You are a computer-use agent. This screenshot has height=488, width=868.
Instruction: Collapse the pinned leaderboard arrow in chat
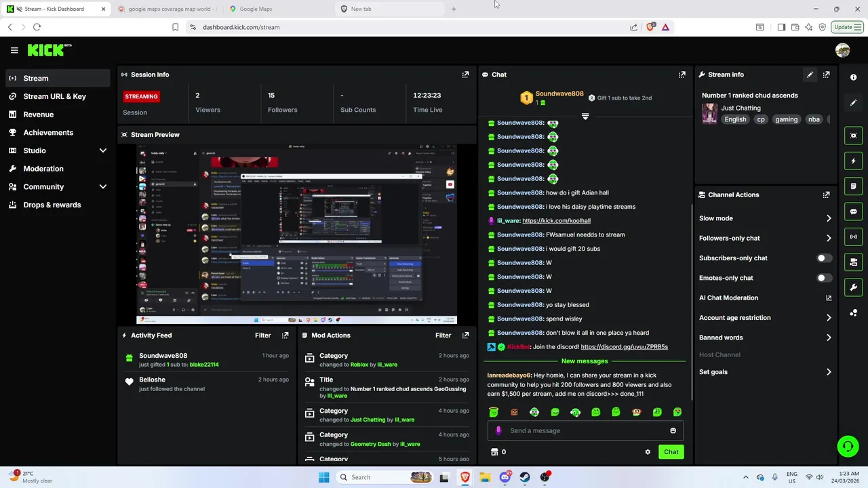585,117
